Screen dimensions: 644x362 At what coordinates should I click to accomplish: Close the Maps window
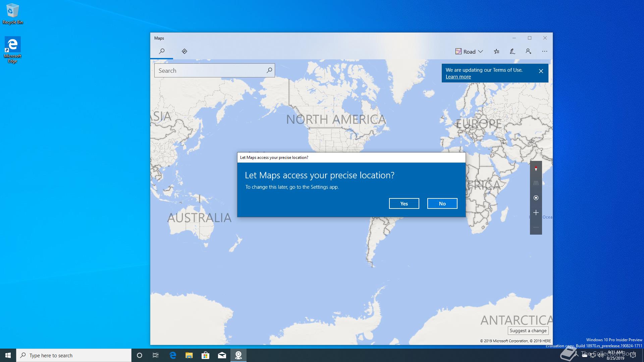click(545, 38)
